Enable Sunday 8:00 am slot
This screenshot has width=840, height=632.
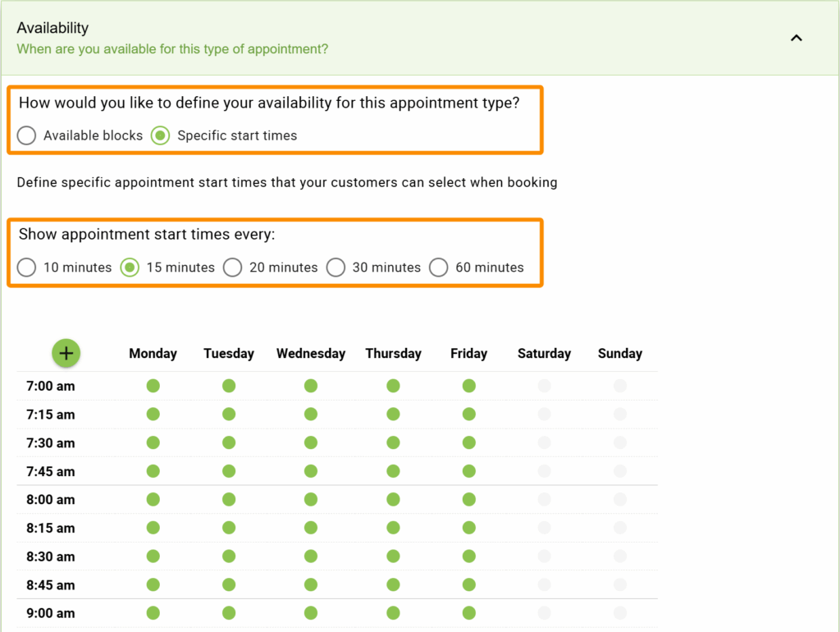point(619,499)
